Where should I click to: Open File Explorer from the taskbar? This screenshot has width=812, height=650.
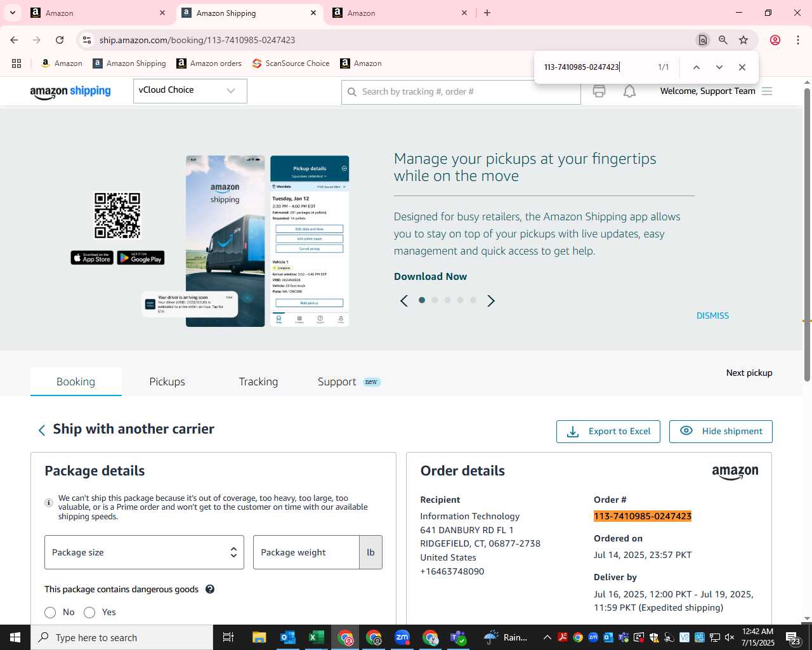[259, 637]
